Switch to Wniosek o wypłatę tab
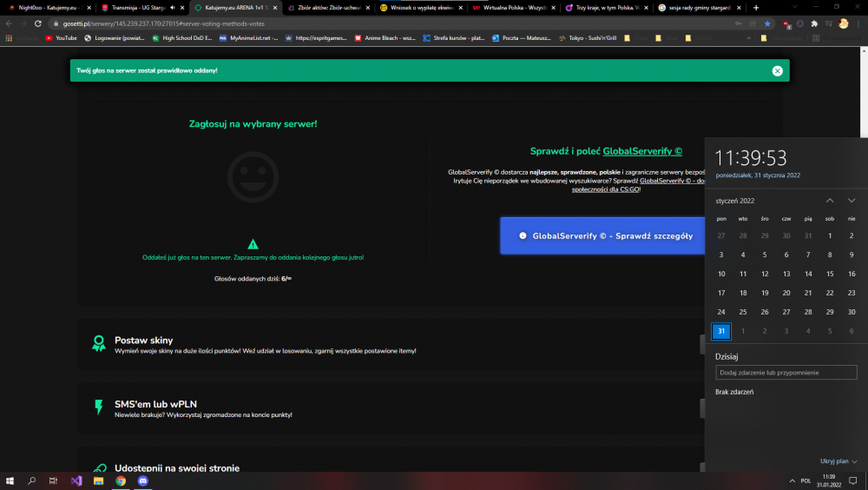This screenshot has width=868, height=490. 422,8
